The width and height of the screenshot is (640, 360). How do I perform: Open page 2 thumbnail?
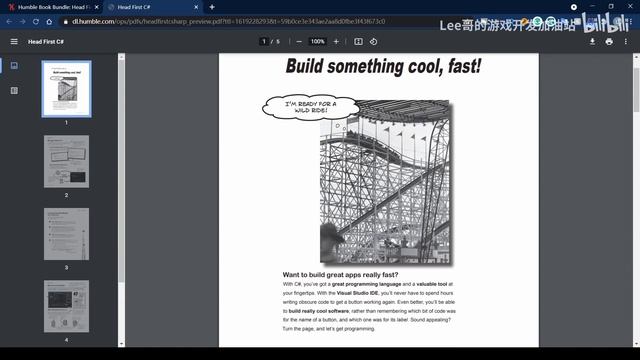coord(67,162)
